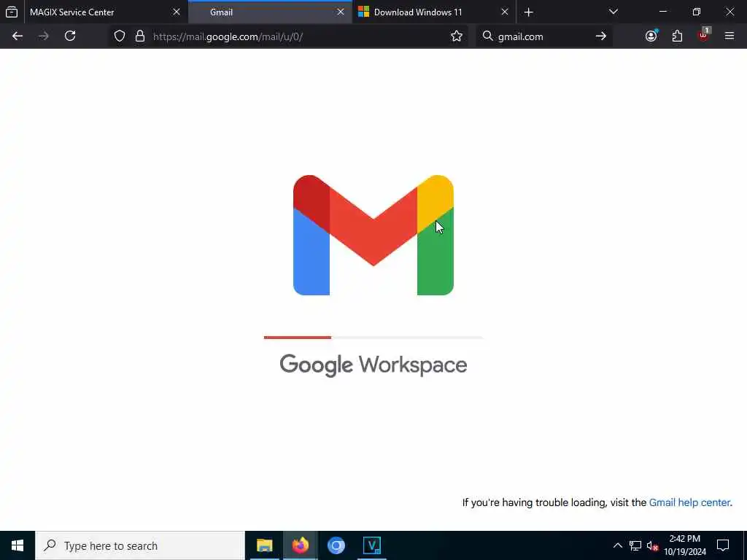Go back to the previous page
Viewport: 747px width, 560px height.
point(18,36)
